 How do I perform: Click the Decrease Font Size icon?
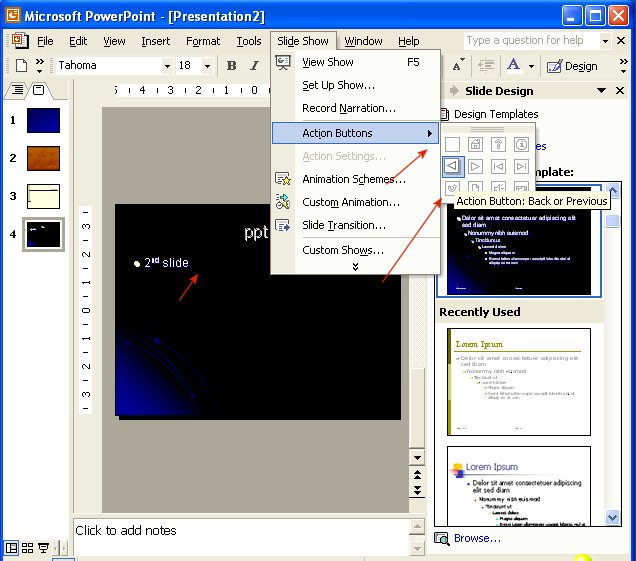point(458,65)
